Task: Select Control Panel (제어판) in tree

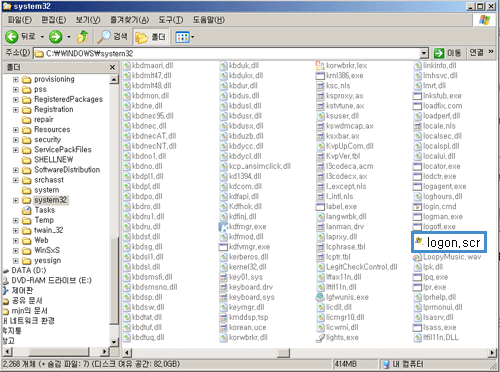Action: click(22, 290)
